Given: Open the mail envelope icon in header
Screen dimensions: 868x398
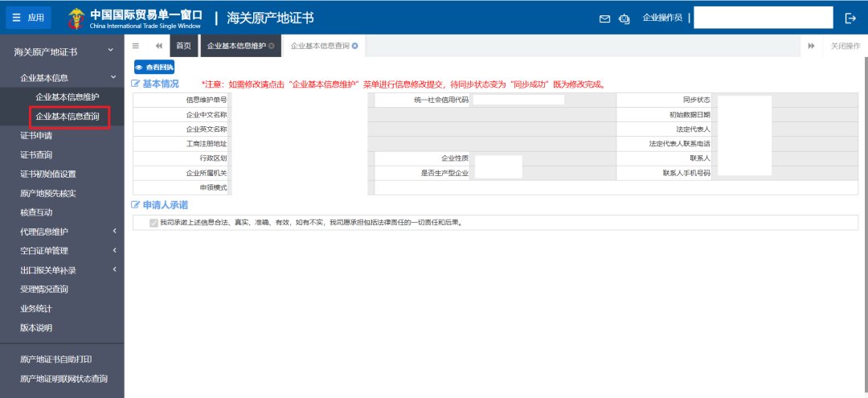Looking at the screenshot, I should click(x=604, y=18).
